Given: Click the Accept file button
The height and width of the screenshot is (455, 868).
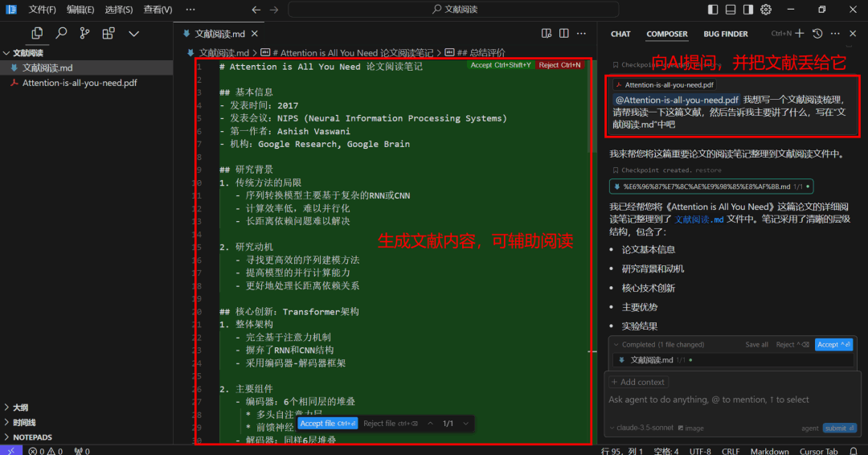Looking at the screenshot, I should tap(328, 424).
